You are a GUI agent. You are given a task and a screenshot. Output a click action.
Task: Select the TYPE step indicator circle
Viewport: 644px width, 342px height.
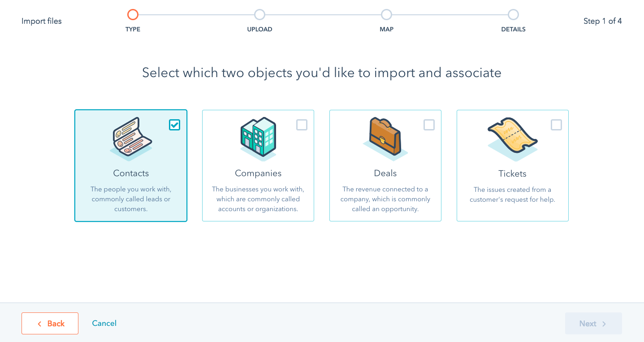[x=133, y=14]
